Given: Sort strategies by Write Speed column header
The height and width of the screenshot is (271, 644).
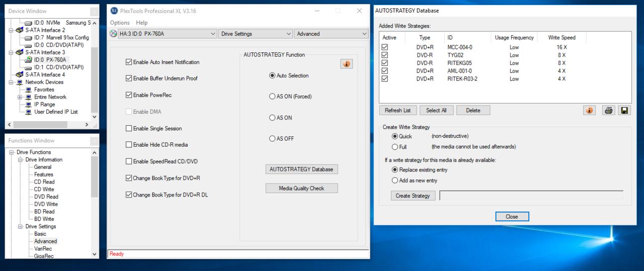Looking at the screenshot, I should 561,38.
